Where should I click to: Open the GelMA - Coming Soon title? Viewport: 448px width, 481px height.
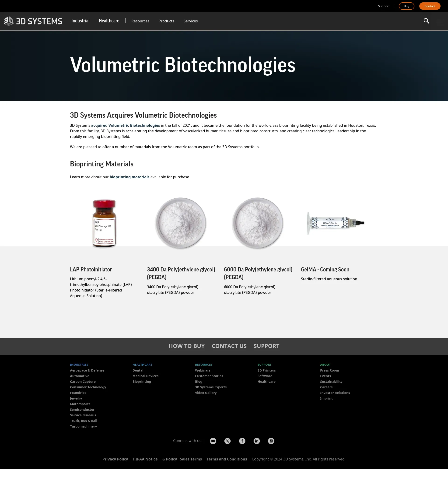[x=325, y=269]
